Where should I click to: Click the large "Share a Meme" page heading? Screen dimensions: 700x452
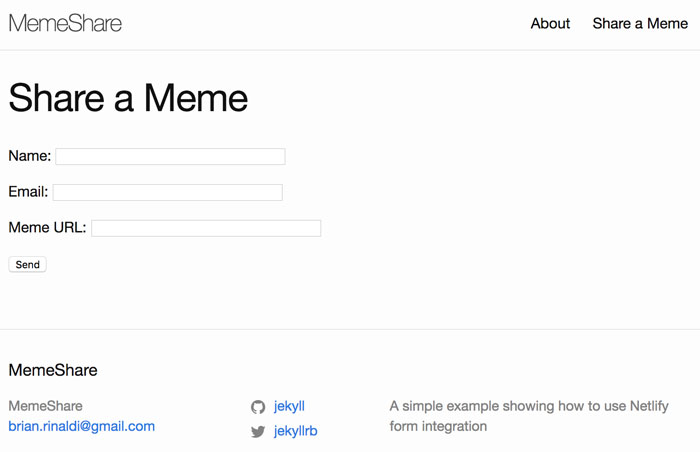click(128, 98)
